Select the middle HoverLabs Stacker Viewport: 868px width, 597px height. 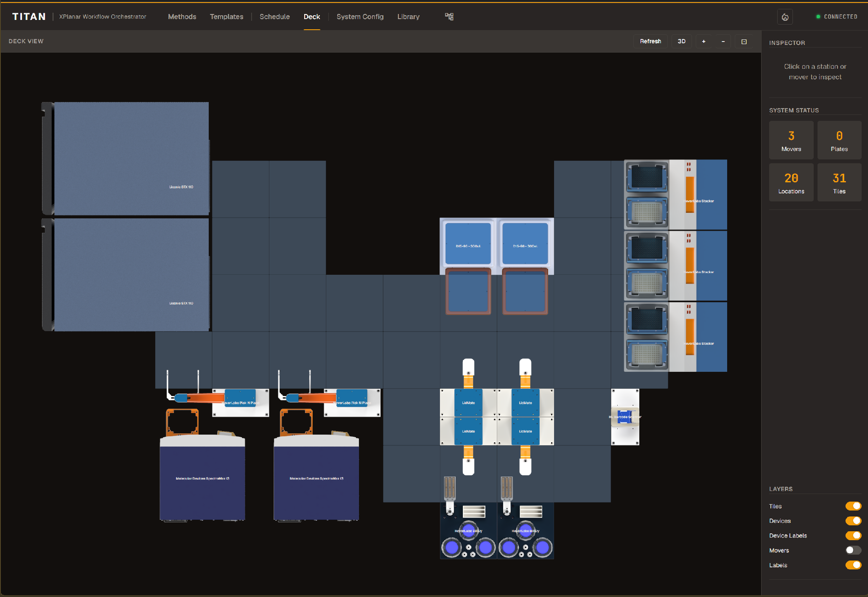[x=675, y=266]
